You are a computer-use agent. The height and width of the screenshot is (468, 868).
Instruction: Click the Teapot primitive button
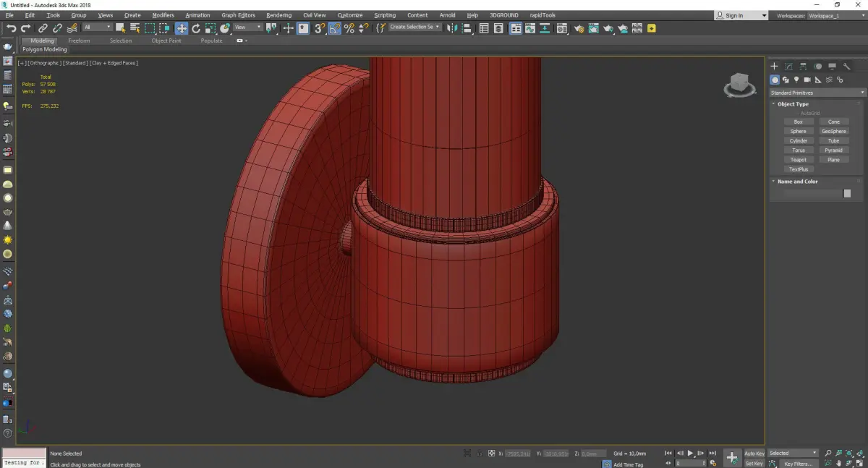(x=798, y=160)
